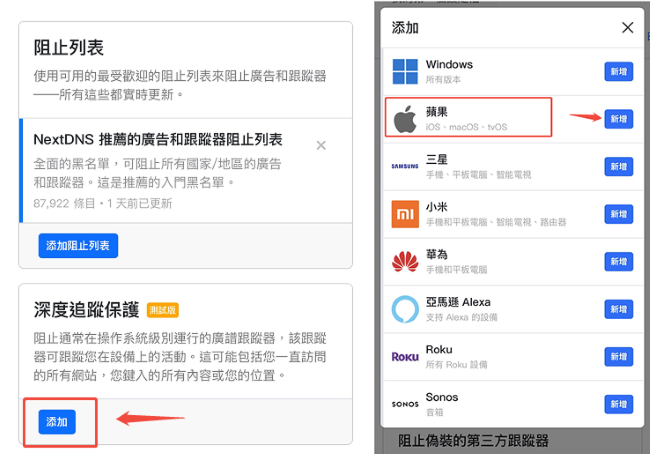The width and height of the screenshot is (650, 454).
Task: Select the '小米' row title
Action: 437,207
